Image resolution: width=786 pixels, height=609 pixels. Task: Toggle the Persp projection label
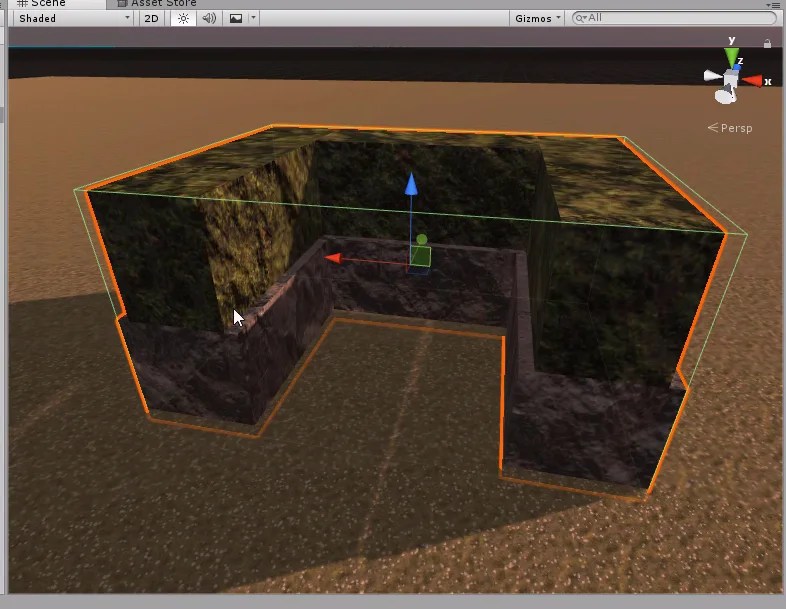pyautogui.click(x=730, y=128)
